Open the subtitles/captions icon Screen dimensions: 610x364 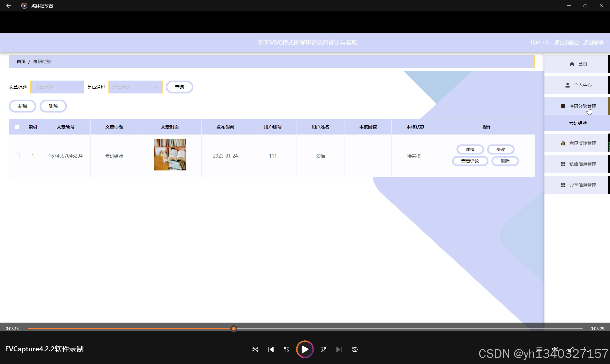point(539,349)
